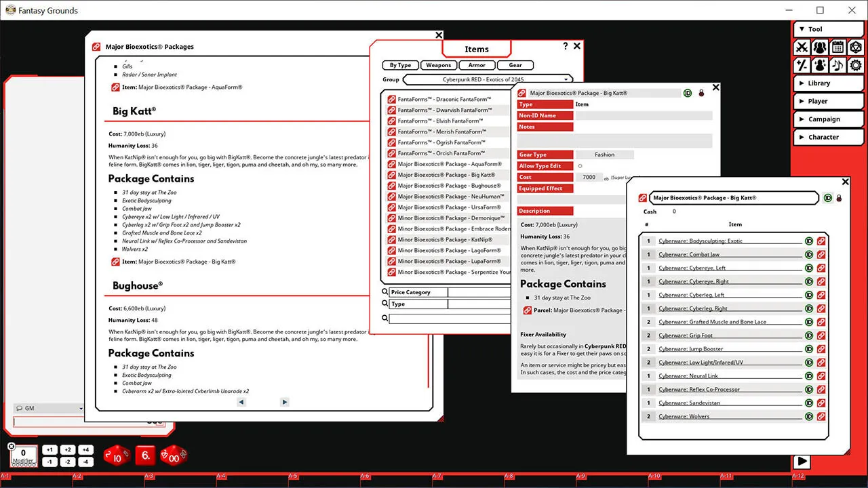Open the Group dropdown Cyberpunk RED Exotics

(488, 80)
